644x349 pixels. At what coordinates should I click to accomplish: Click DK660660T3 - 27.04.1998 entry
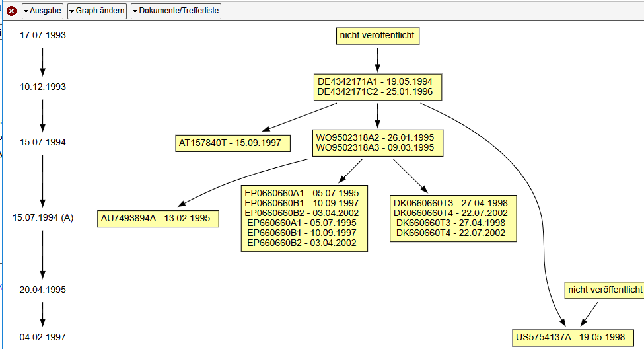450,223
